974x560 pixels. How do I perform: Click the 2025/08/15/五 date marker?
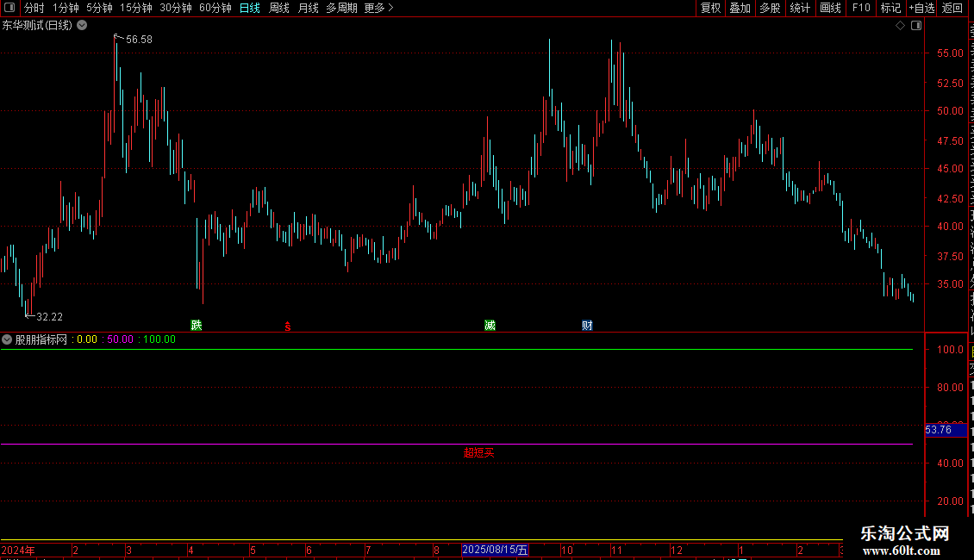495,550
